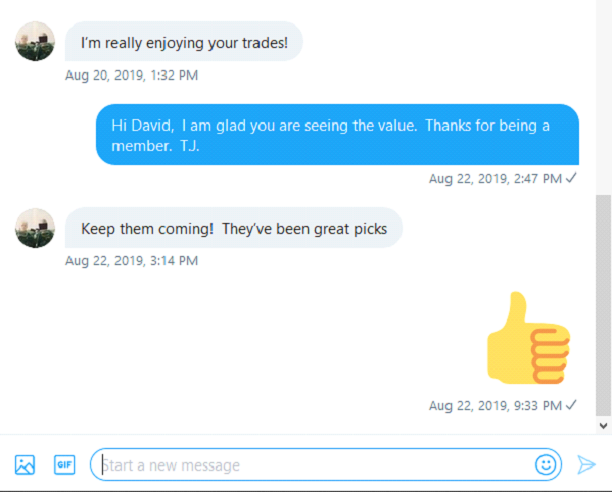613x493 pixels.
Task: Click the checkmark next to 9:33 PM
Action: [x=571, y=405]
